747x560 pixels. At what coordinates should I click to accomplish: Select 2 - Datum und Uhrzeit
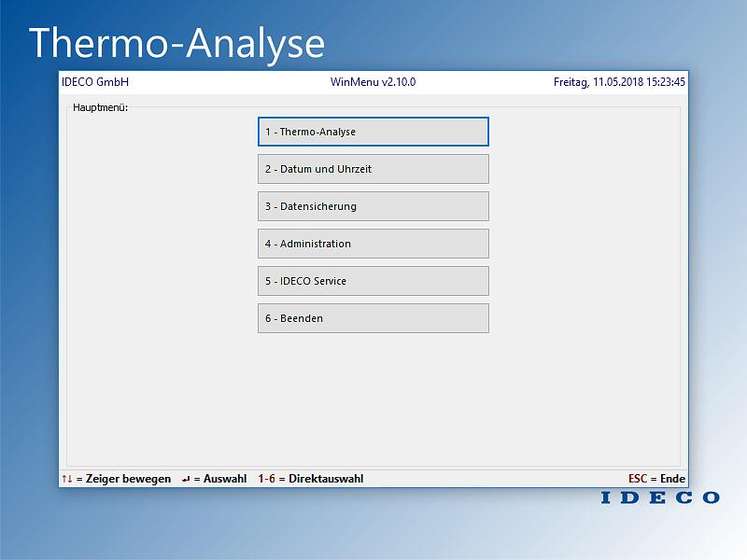point(373,169)
